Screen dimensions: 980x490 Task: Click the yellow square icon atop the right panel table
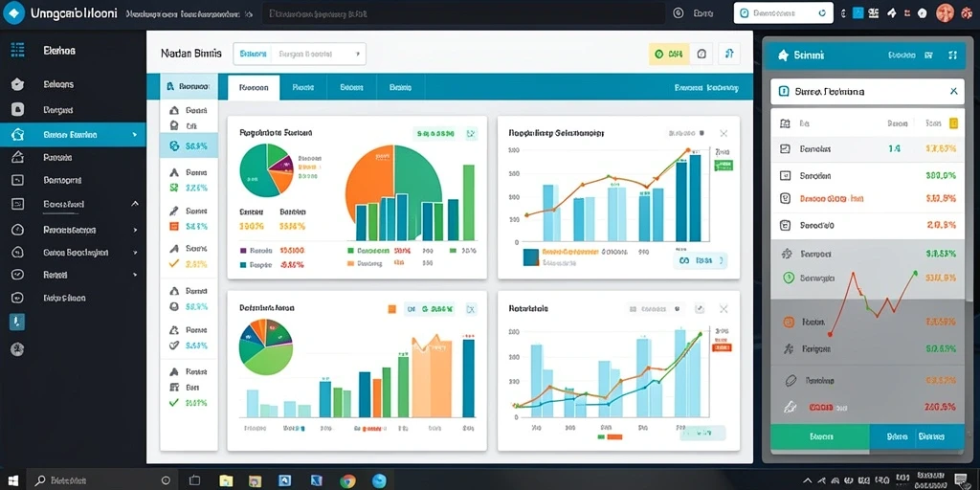point(954,123)
